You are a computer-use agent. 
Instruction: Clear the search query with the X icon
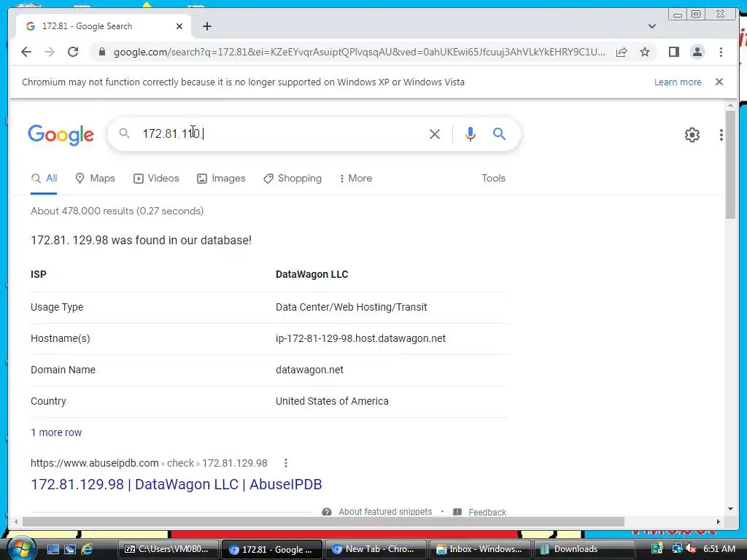tap(435, 134)
